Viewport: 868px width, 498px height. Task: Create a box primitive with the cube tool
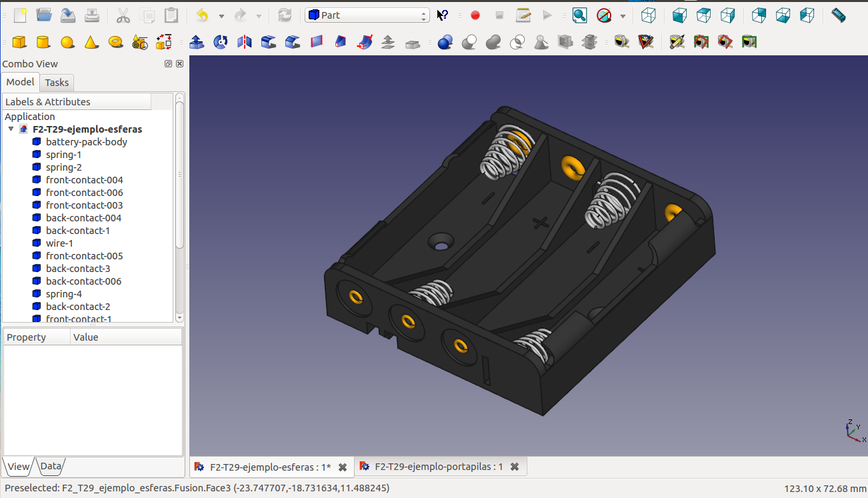[19, 43]
